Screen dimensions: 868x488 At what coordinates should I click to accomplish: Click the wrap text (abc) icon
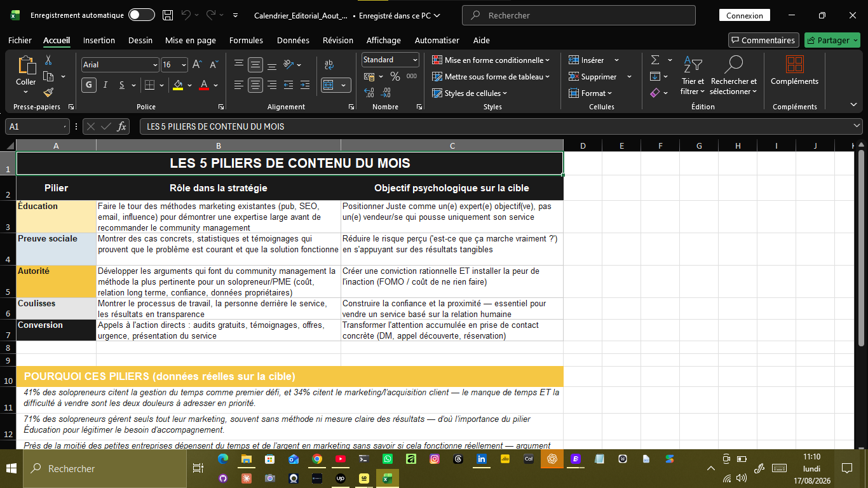(329, 64)
